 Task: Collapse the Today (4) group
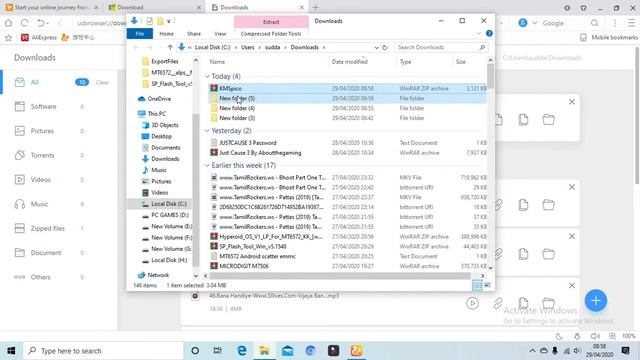coord(207,76)
